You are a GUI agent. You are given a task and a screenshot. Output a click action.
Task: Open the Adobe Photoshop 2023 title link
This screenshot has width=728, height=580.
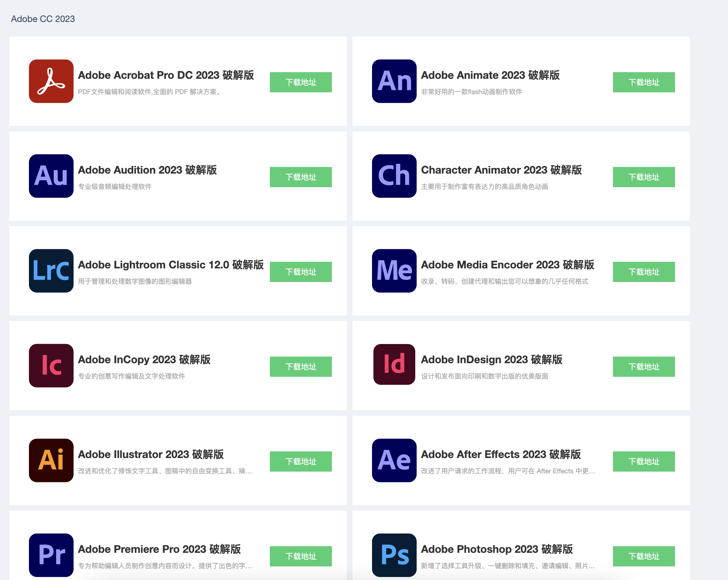tap(497, 549)
